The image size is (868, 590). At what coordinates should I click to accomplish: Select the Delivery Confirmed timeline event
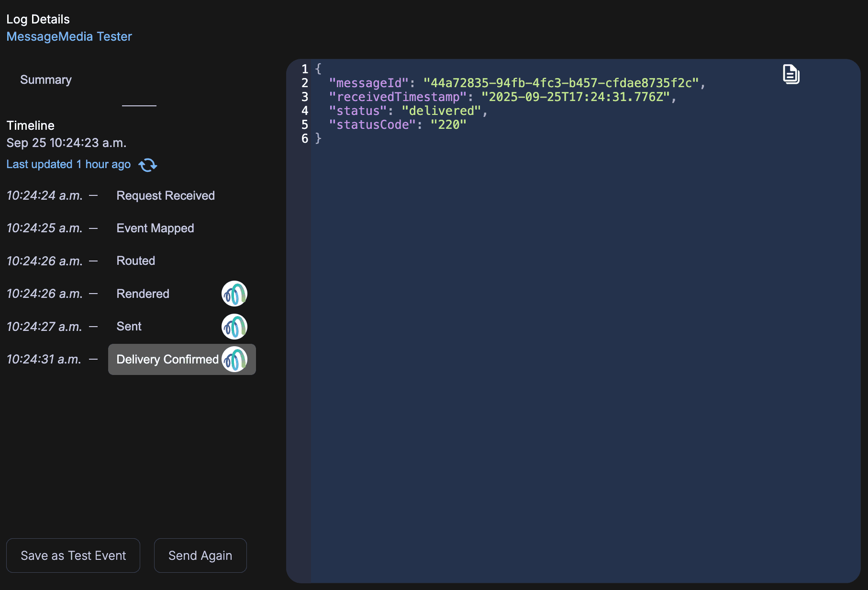coord(182,359)
